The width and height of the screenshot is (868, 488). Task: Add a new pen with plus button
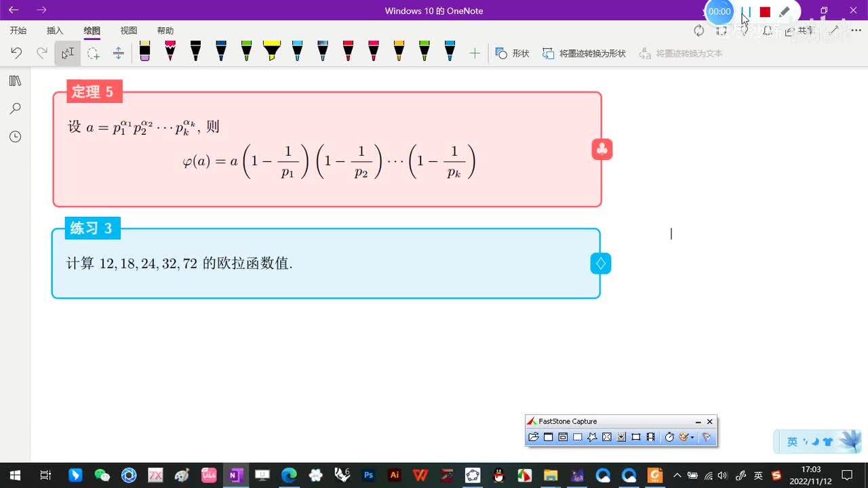tap(475, 53)
